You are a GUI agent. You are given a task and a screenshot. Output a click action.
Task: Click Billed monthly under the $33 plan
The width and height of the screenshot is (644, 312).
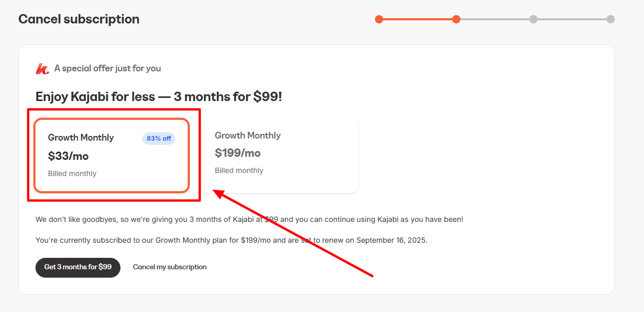tap(72, 173)
